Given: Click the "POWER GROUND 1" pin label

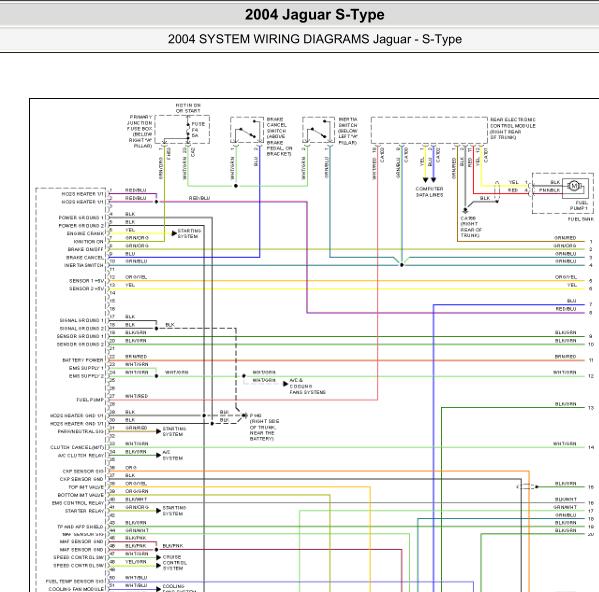Looking at the screenshot, I should click(x=81, y=218).
